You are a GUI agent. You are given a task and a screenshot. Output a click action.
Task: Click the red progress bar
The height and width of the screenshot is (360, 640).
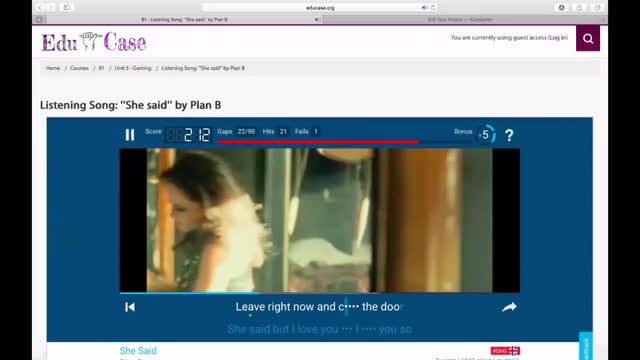point(318,142)
